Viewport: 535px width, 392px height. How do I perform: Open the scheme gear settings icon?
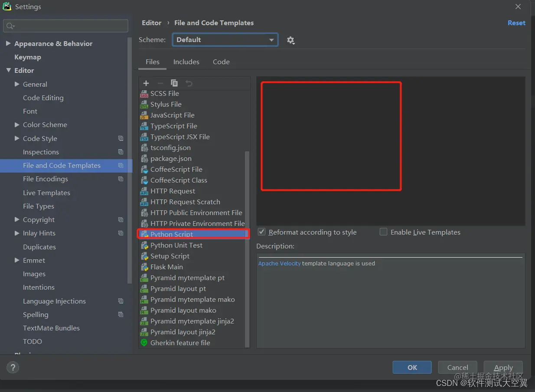pyautogui.click(x=290, y=40)
